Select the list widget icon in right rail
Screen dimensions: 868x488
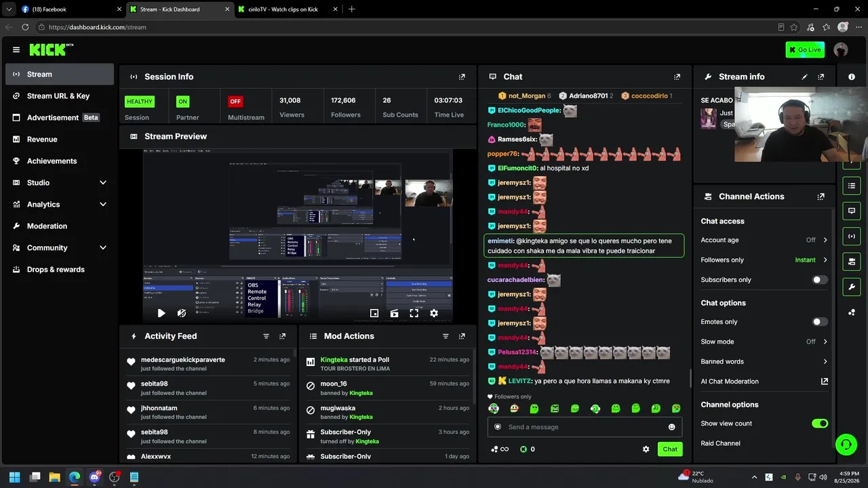852,186
